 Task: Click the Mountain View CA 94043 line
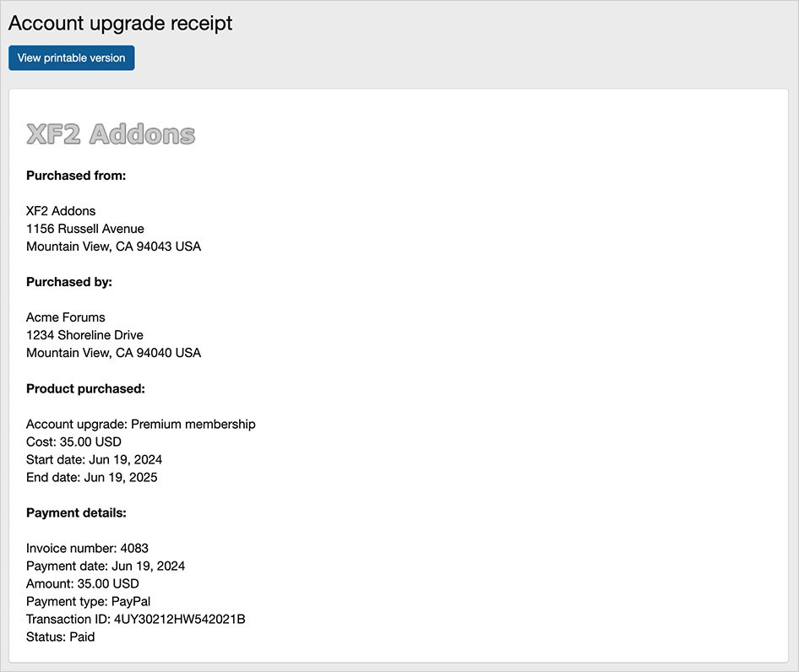tap(113, 247)
